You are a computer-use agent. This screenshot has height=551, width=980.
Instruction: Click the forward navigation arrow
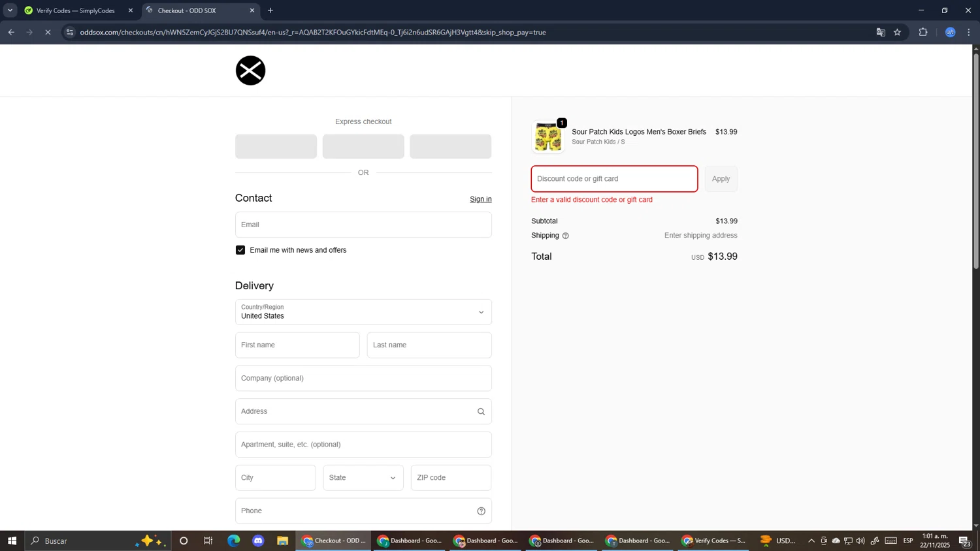29,32
